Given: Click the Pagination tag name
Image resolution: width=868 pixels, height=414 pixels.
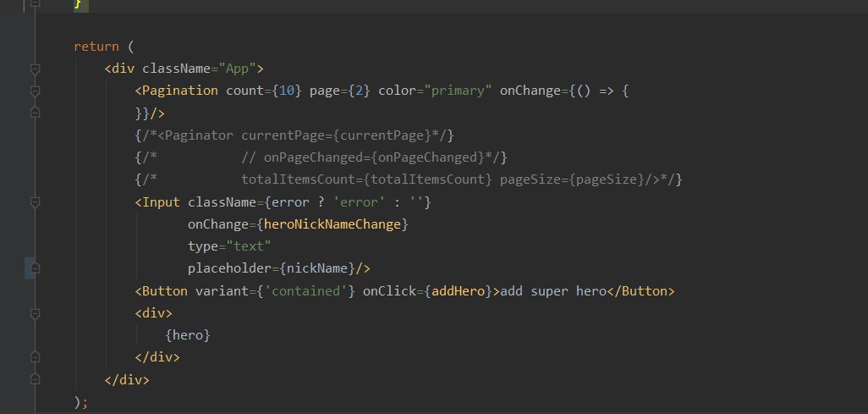Looking at the screenshot, I should tap(180, 91).
